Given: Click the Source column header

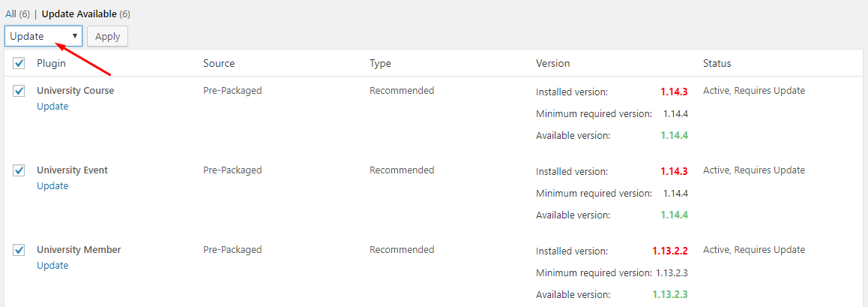Looking at the screenshot, I should coord(219,64).
